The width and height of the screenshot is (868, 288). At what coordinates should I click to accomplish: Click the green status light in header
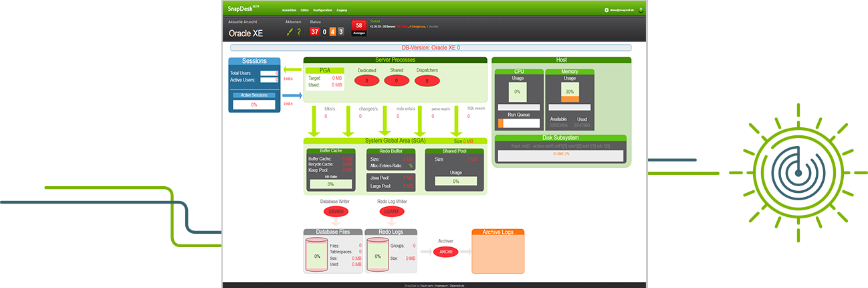(641, 10)
